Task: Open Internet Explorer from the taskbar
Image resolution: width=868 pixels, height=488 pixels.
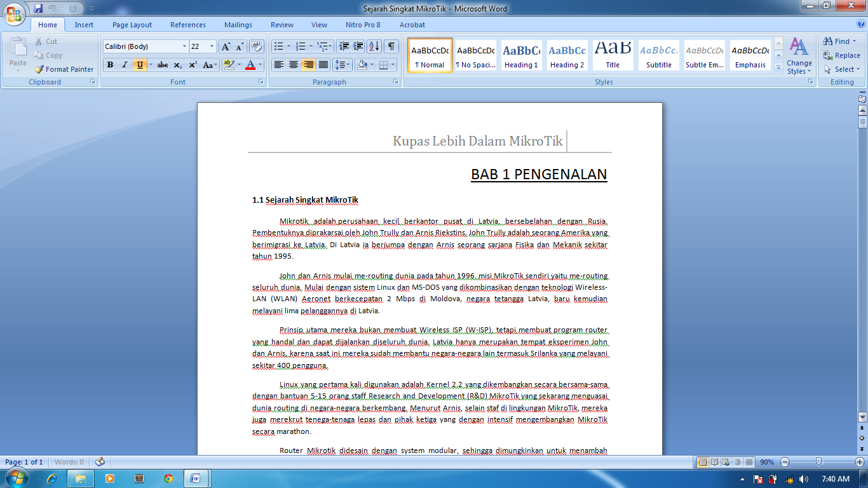Action: coord(52,478)
